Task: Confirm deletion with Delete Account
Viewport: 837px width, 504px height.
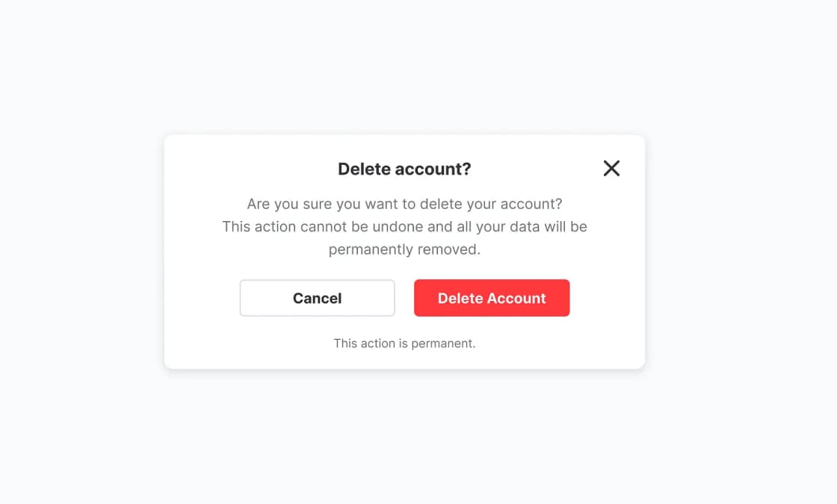Action: pos(492,298)
